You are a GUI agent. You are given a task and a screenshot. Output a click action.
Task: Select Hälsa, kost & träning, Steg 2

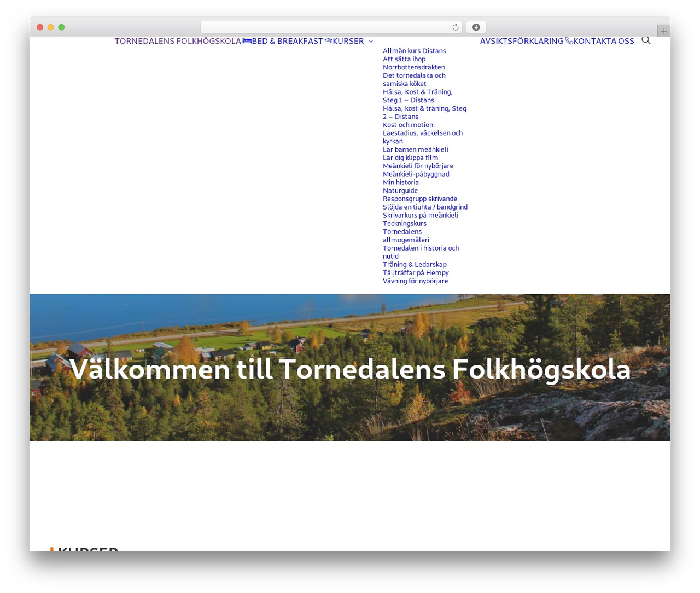click(425, 112)
